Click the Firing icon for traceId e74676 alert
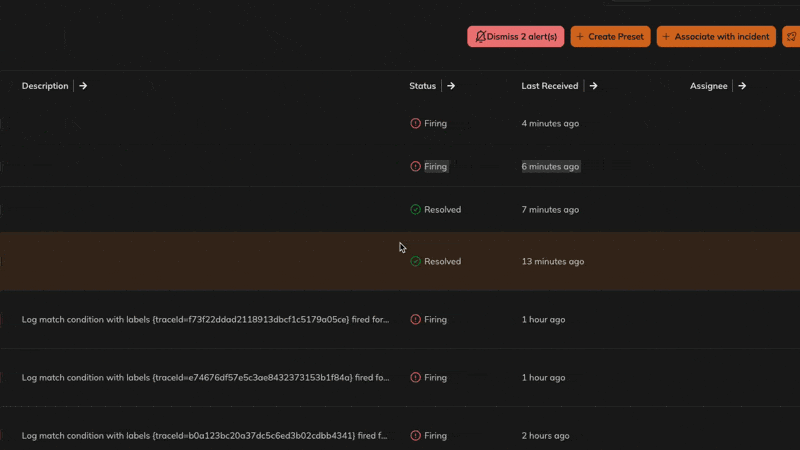This screenshot has height=450, width=800. (x=415, y=378)
